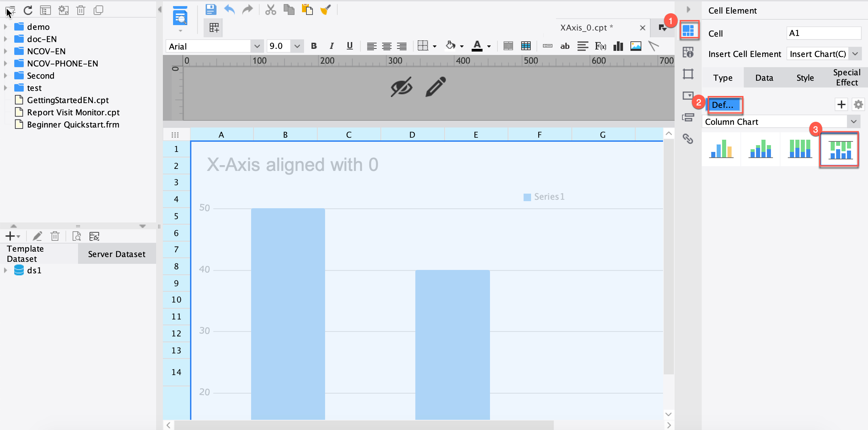The width and height of the screenshot is (868, 430).
Task: Select the percent stacked column chart thumbnail
Action: [800, 149]
